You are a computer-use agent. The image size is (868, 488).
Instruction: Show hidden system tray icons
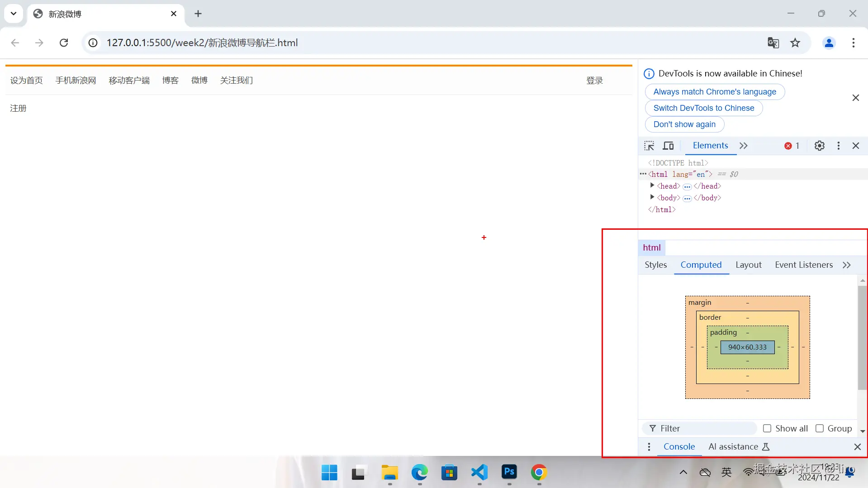point(683,472)
